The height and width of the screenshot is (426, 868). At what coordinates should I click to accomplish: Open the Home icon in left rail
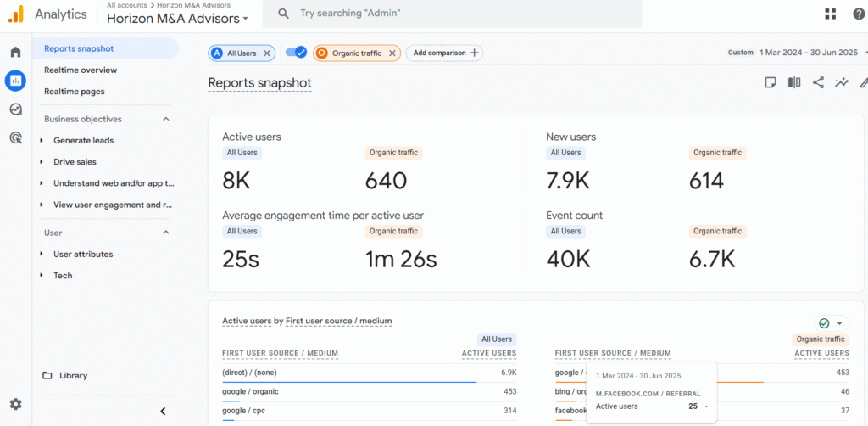15,53
